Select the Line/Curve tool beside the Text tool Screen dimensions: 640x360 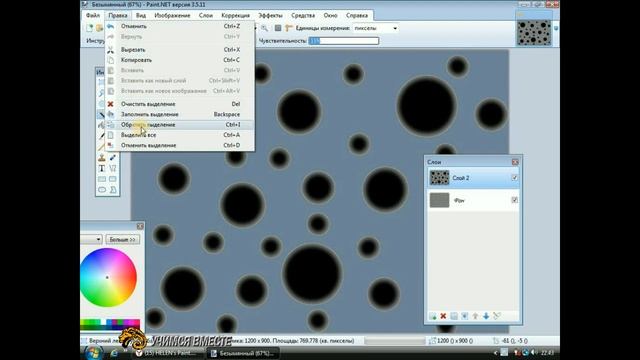[x=113, y=168]
